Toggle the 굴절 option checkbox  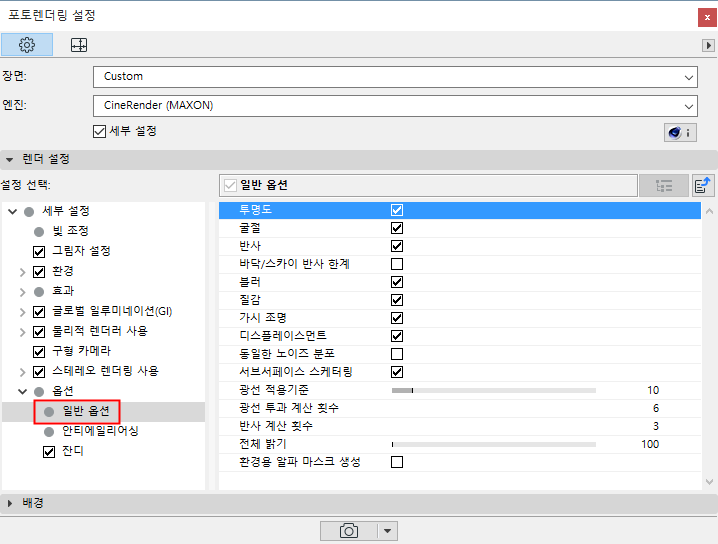point(397,228)
